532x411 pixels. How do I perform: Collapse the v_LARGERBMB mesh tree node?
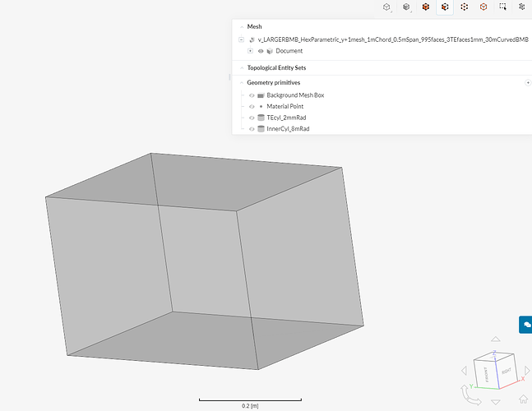click(x=241, y=39)
